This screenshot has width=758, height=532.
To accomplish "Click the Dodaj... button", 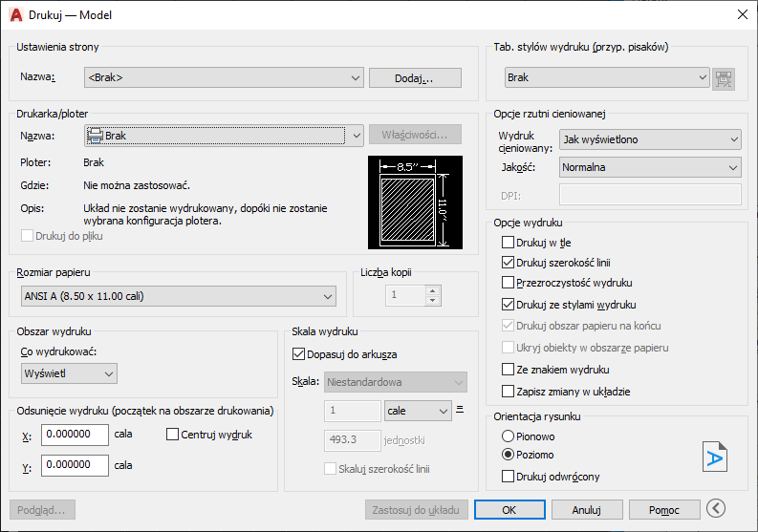I will coord(415,78).
